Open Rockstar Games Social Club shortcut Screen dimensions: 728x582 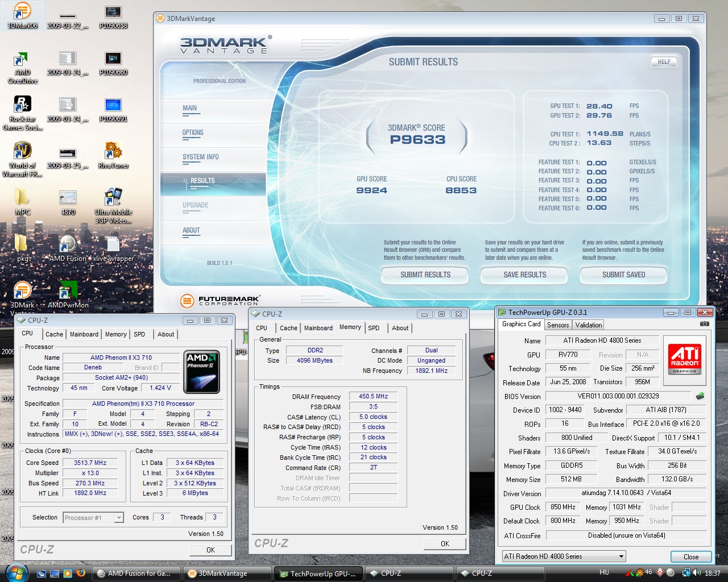point(22,113)
